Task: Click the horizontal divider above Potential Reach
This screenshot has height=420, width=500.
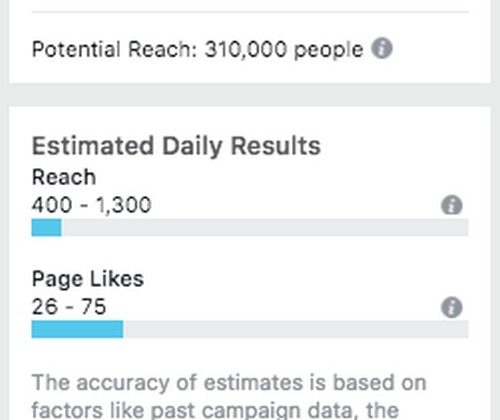Action: tap(250, 12)
